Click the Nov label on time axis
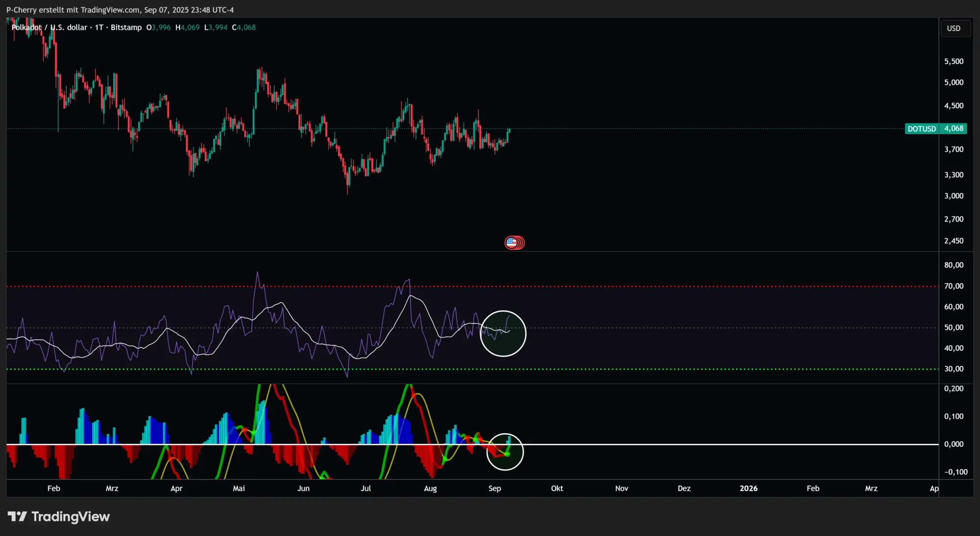 621,488
